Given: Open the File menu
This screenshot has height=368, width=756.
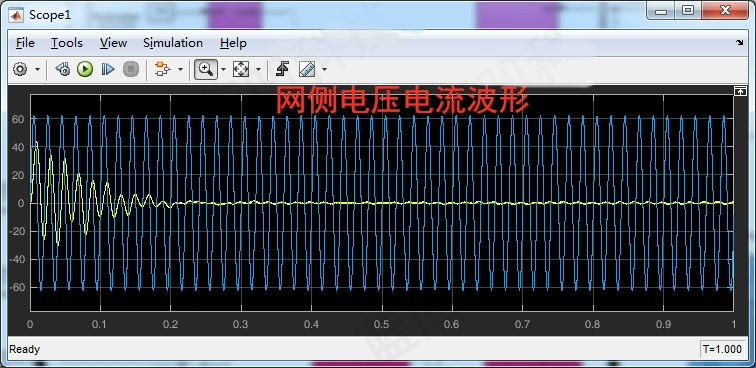Looking at the screenshot, I should [x=25, y=43].
